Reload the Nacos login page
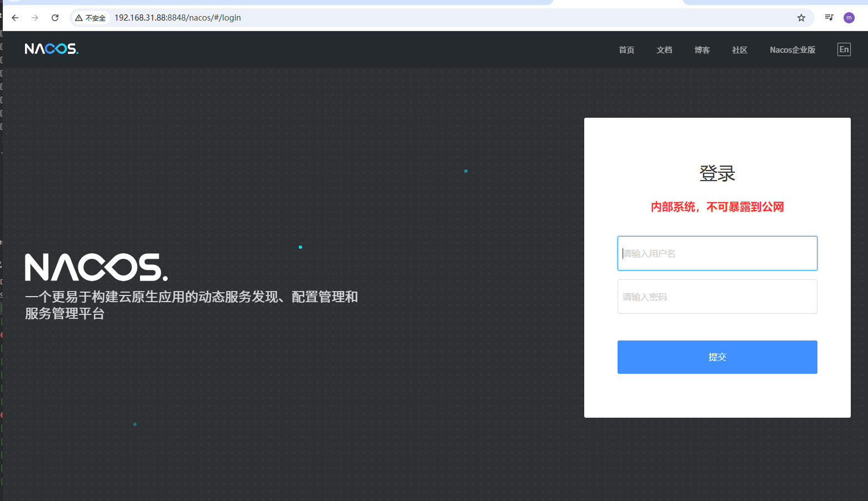Image resolution: width=868 pixels, height=501 pixels. 55,18
